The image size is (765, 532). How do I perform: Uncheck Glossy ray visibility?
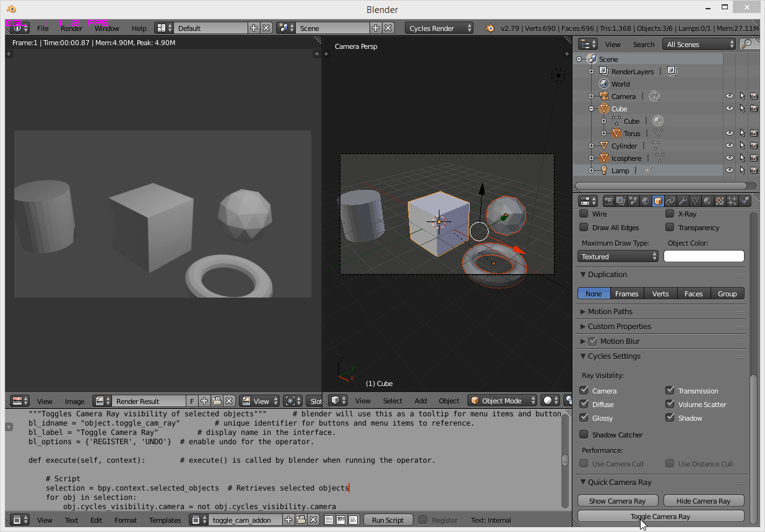(x=584, y=418)
